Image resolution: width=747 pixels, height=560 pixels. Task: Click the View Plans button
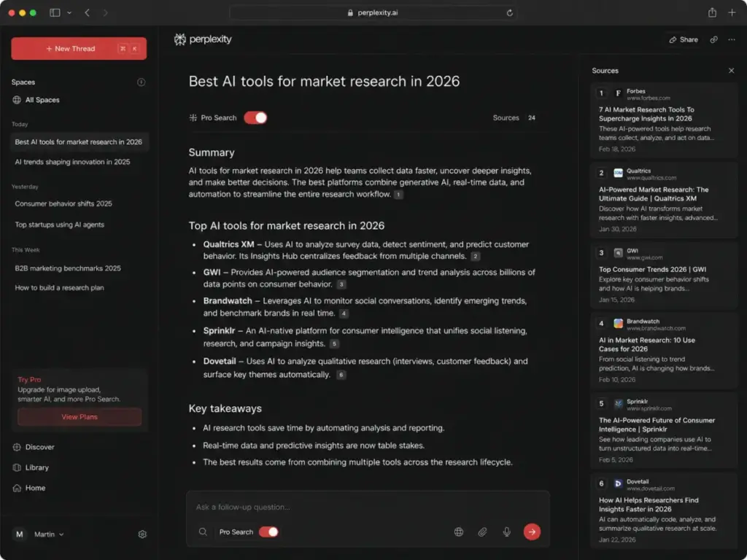[x=80, y=417]
